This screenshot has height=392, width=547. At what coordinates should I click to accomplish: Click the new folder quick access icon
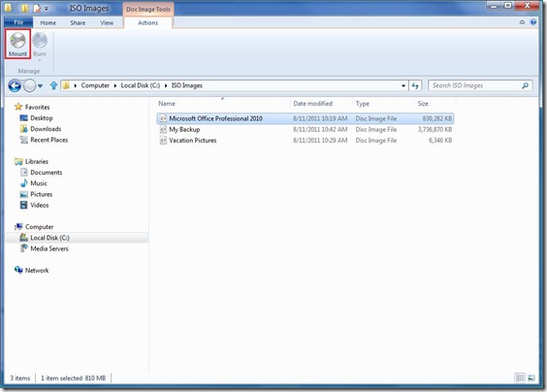(x=25, y=8)
